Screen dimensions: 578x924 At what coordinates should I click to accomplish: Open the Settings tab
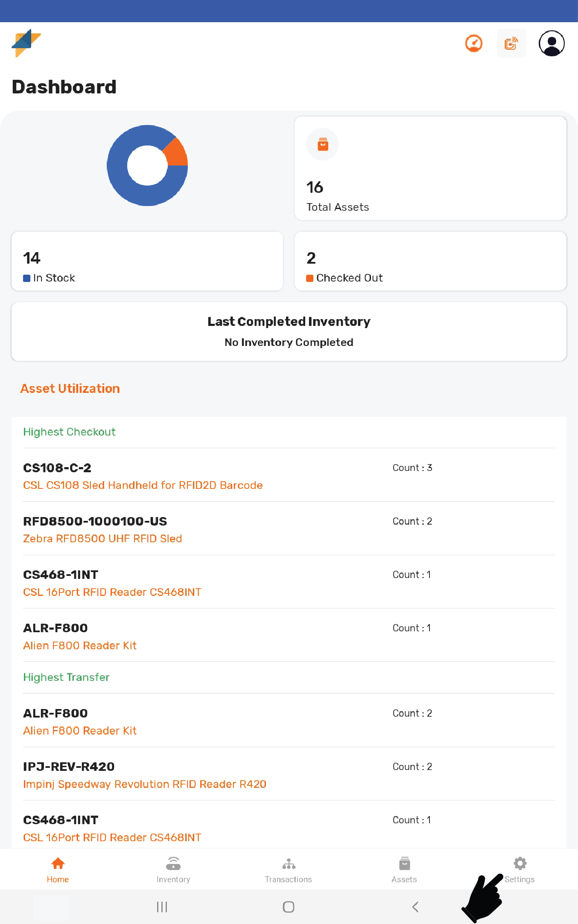pos(520,869)
